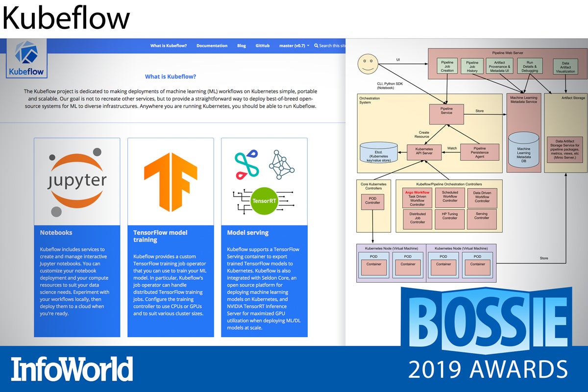Screen dimensions: 588x392
Task: Click the Data Driven Workflow Controller box
Action: [x=482, y=198]
